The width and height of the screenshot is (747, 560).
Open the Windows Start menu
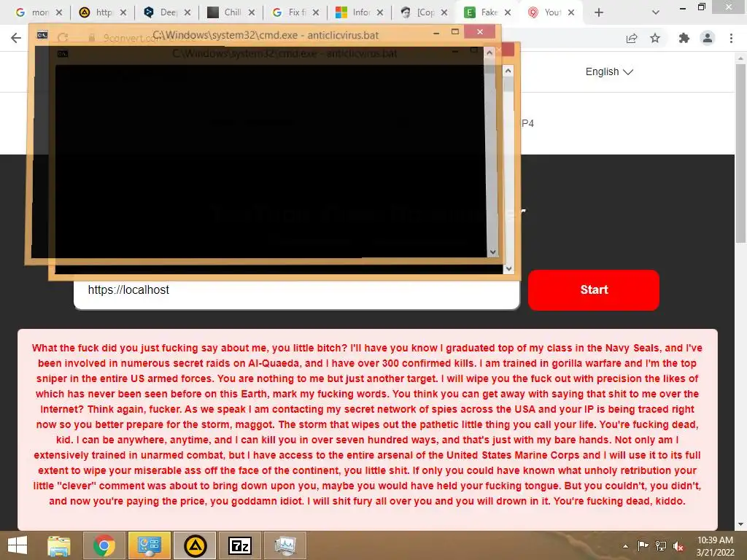click(18, 545)
